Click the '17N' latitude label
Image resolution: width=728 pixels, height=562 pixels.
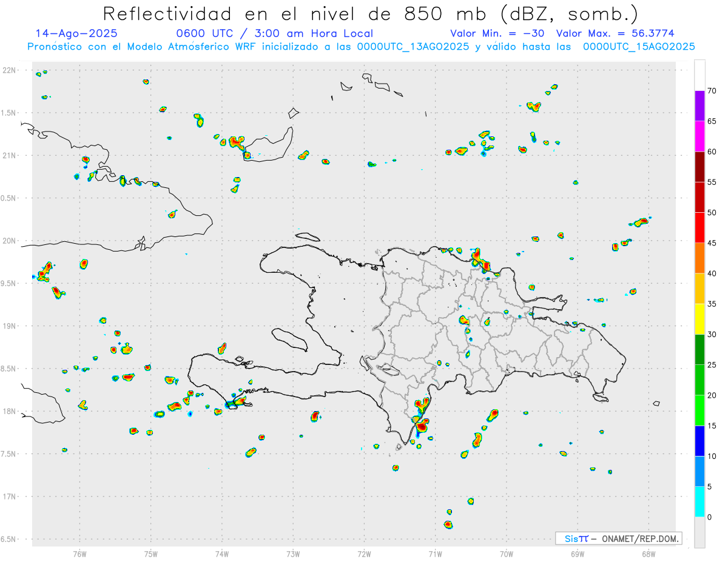coord(10,497)
